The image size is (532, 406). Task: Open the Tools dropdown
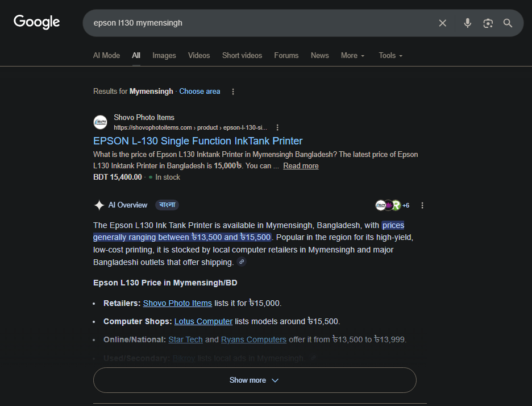point(390,56)
